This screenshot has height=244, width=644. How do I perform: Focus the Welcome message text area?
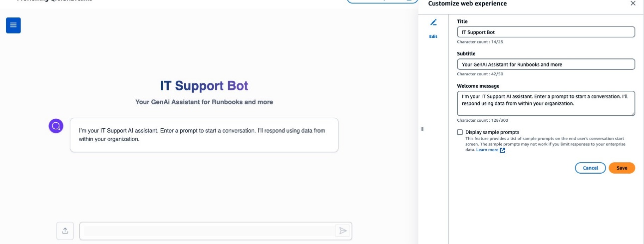(x=546, y=103)
